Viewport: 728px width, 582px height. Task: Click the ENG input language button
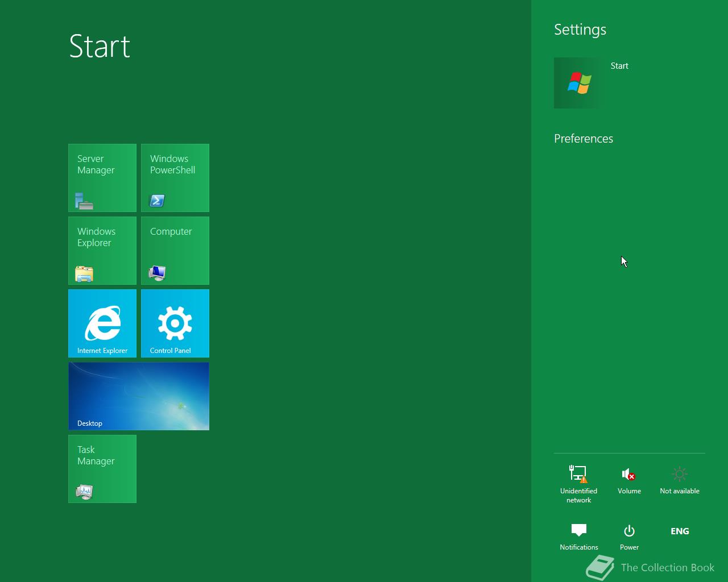pos(680,531)
